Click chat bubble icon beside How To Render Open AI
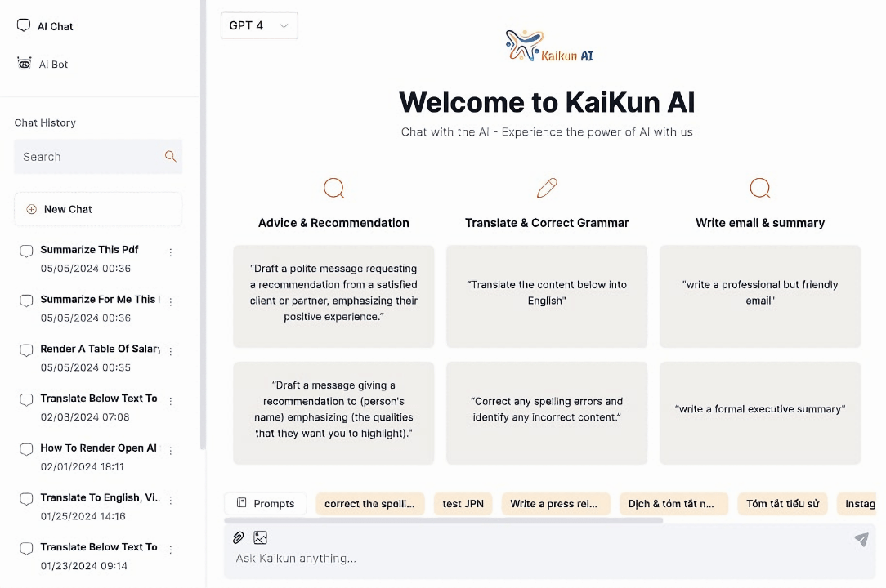Screen dimensions: 886x588 tap(26, 450)
